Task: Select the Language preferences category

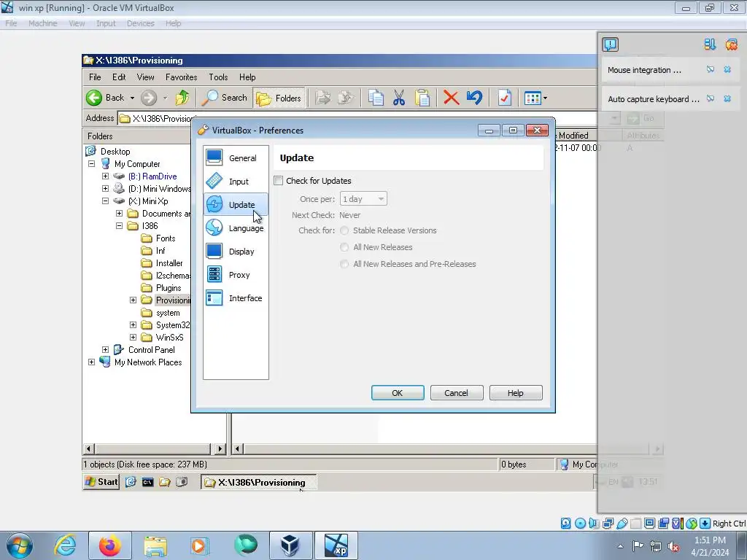Action: point(236,227)
